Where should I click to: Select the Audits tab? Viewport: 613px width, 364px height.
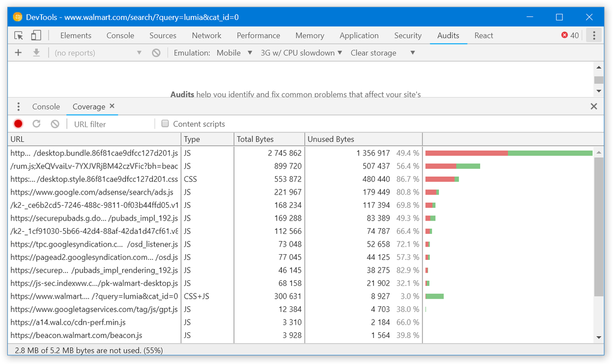pos(448,35)
